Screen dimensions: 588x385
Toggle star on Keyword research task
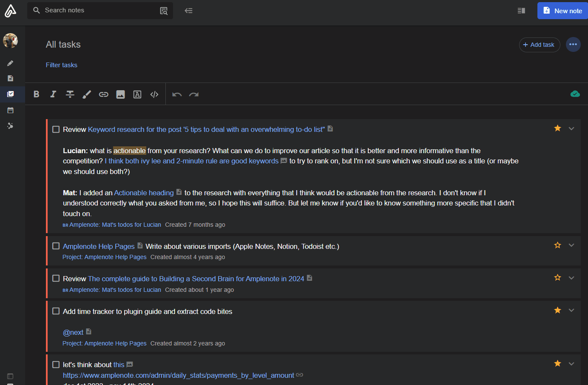pyautogui.click(x=557, y=128)
